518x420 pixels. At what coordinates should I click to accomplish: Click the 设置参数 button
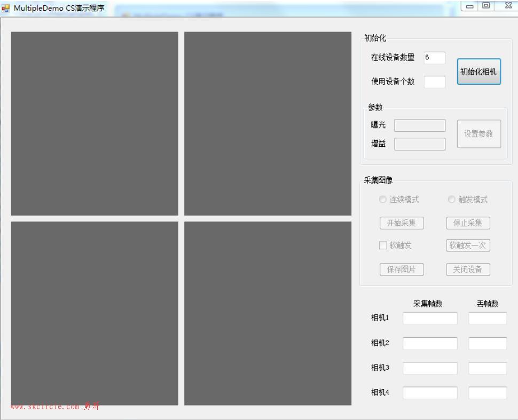tap(478, 134)
